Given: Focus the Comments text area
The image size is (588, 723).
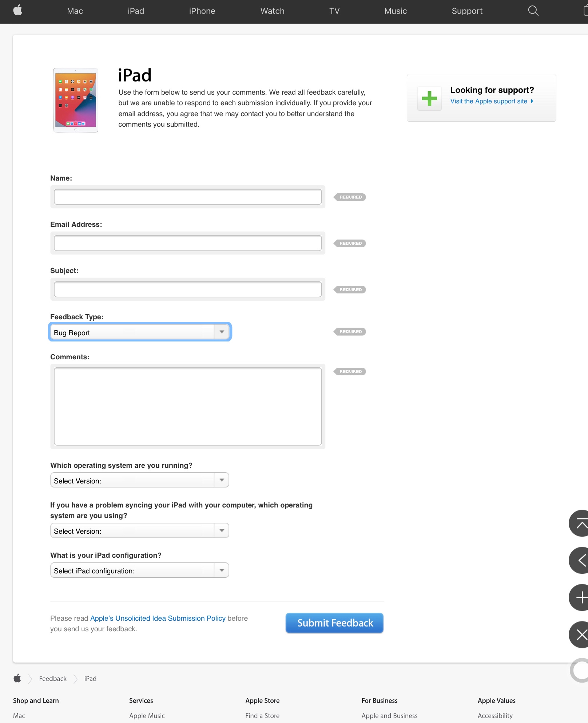Looking at the screenshot, I should coord(188,406).
